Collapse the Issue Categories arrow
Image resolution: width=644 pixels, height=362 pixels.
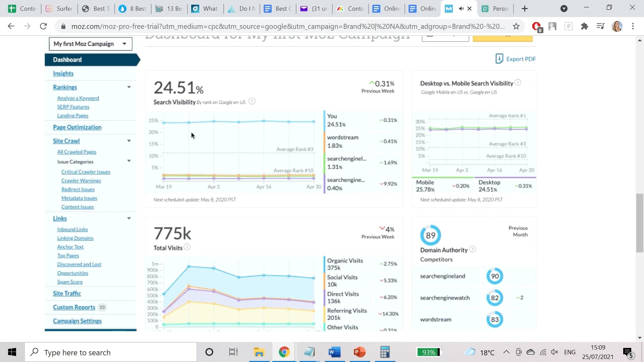pyautogui.click(x=129, y=161)
